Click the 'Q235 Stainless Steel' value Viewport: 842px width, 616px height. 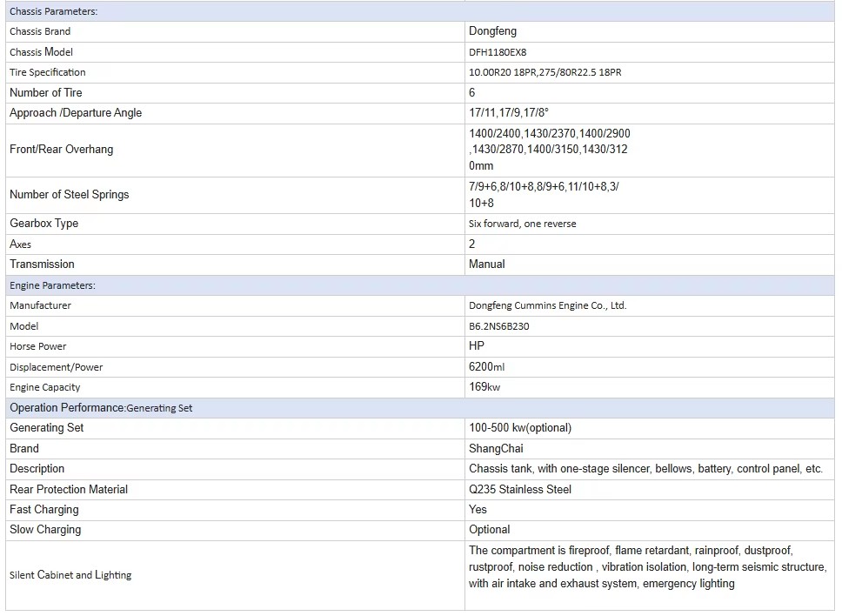(x=520, y=490)
